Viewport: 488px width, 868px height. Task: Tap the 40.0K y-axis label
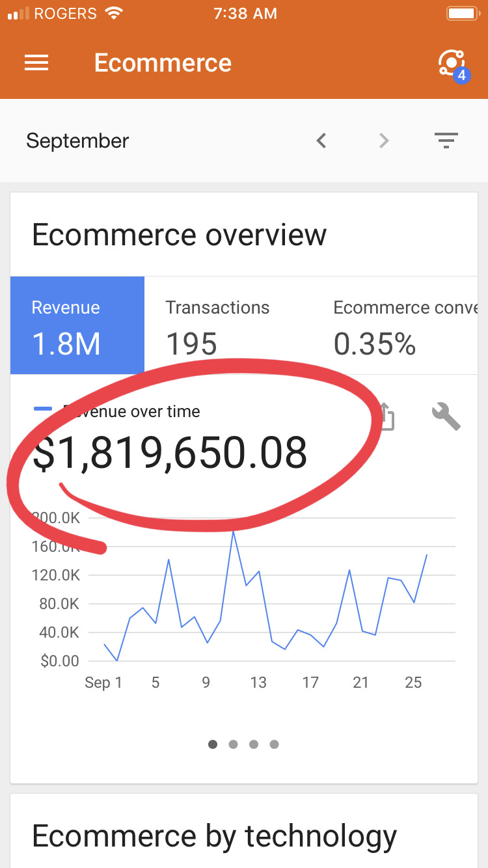click(59, 632)
